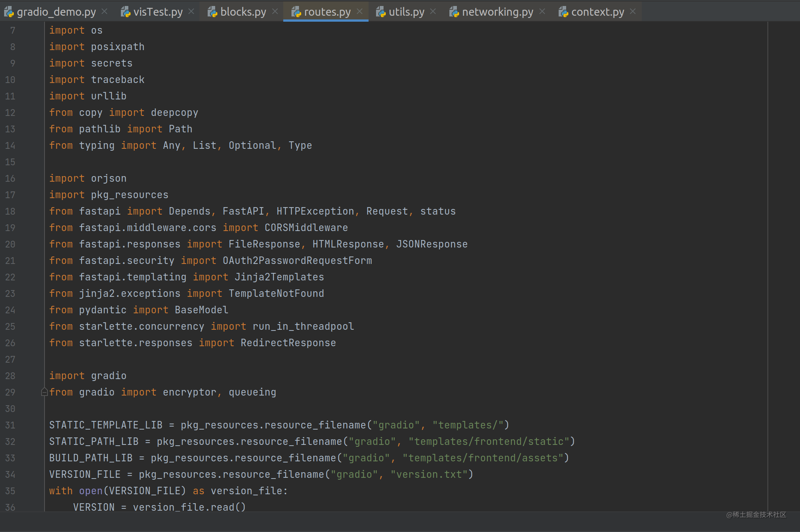Switch to the networking.py tab
800x532 pixels.
498,12
